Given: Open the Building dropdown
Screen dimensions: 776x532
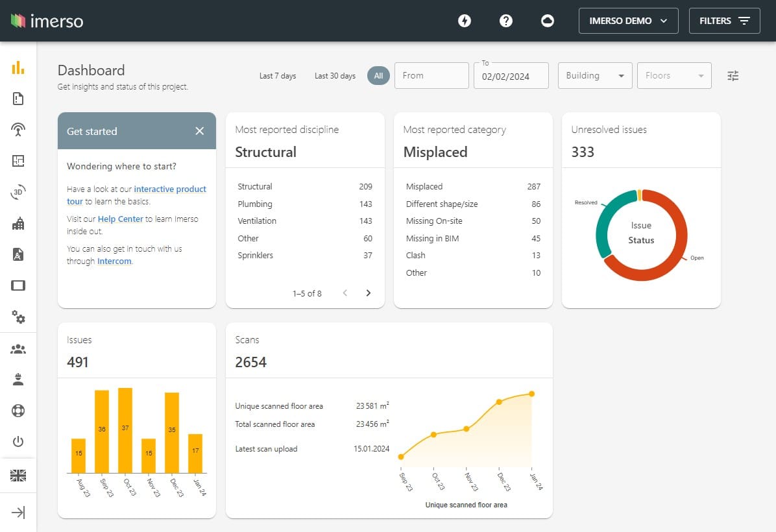Looking at the screenshot, I should (x=595, y=76).
